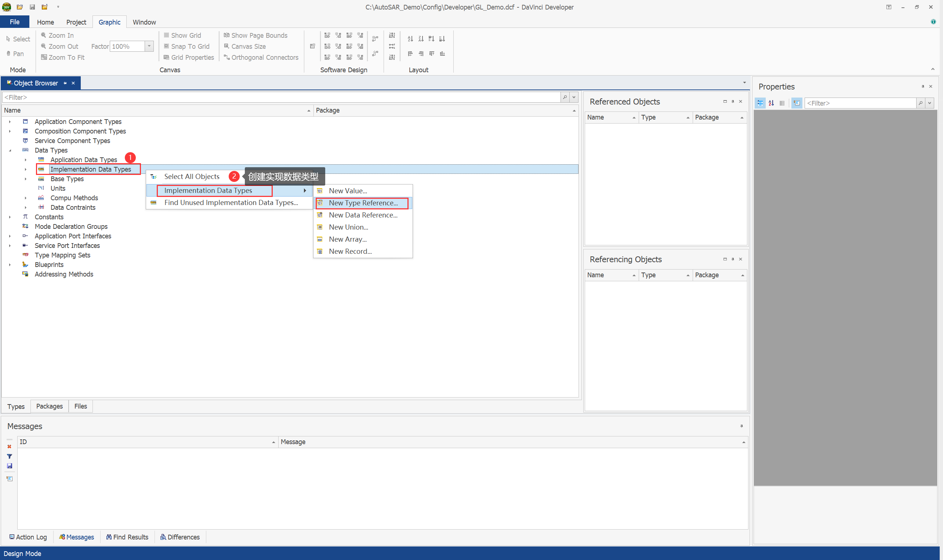Sort properties alphabetically icon
Viewport: 943px width, 560px height.
click(x=771, y=103)
